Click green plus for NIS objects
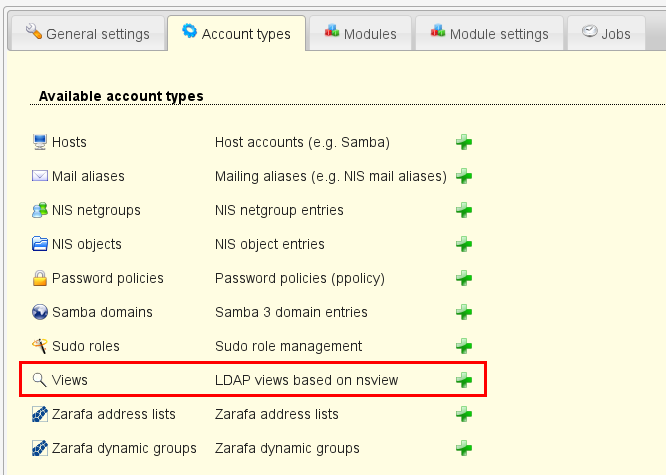This screenshot has width=666, height=475. [x=464, y=244]
